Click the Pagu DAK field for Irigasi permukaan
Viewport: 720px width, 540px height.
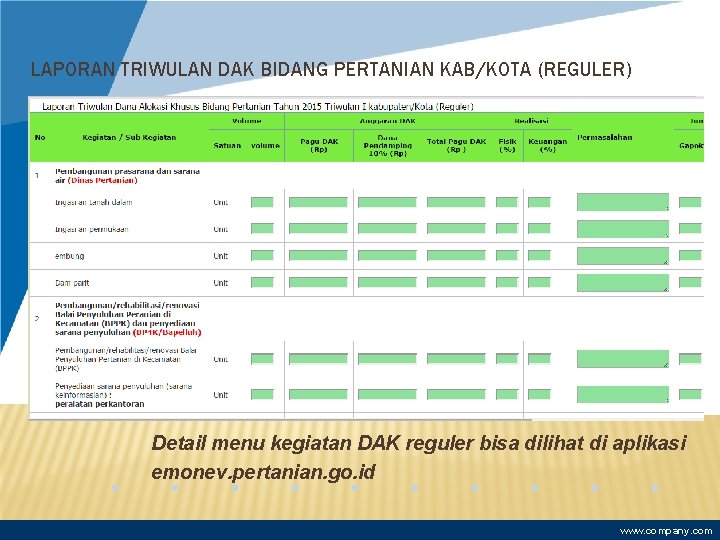(x=318, y=229)
